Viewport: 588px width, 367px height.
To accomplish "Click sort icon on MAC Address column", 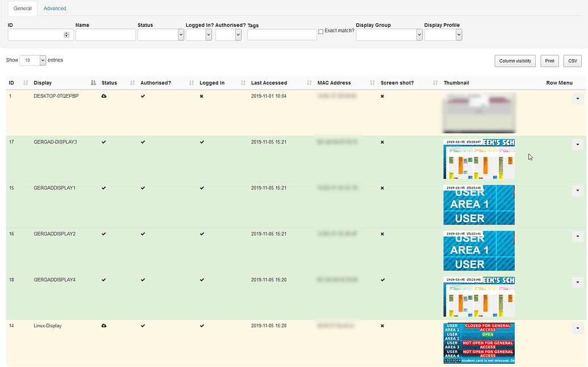I will click(x=372, y=83).
